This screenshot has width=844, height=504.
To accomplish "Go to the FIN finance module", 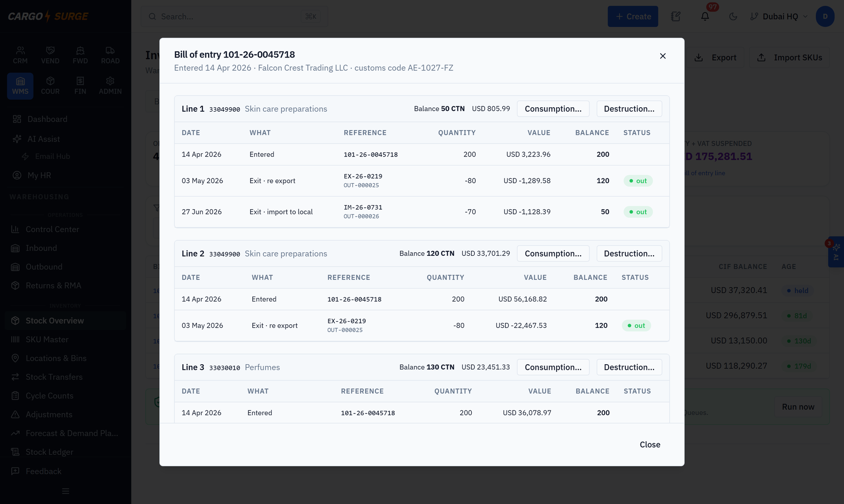I will (80, 86).
